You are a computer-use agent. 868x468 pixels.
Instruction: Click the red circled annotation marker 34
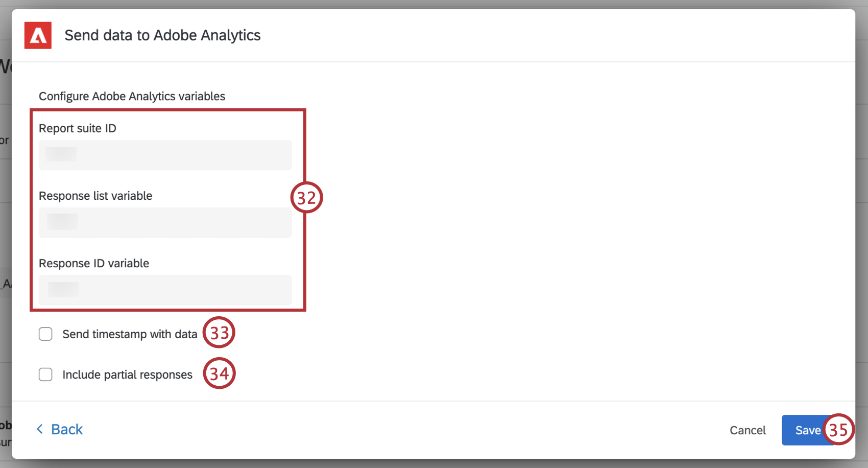[219, 373]
